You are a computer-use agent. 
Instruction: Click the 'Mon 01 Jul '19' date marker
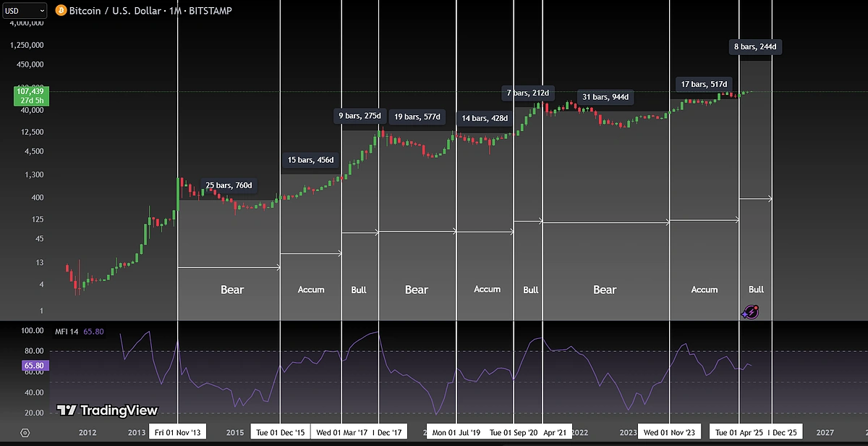coord(456,432)
